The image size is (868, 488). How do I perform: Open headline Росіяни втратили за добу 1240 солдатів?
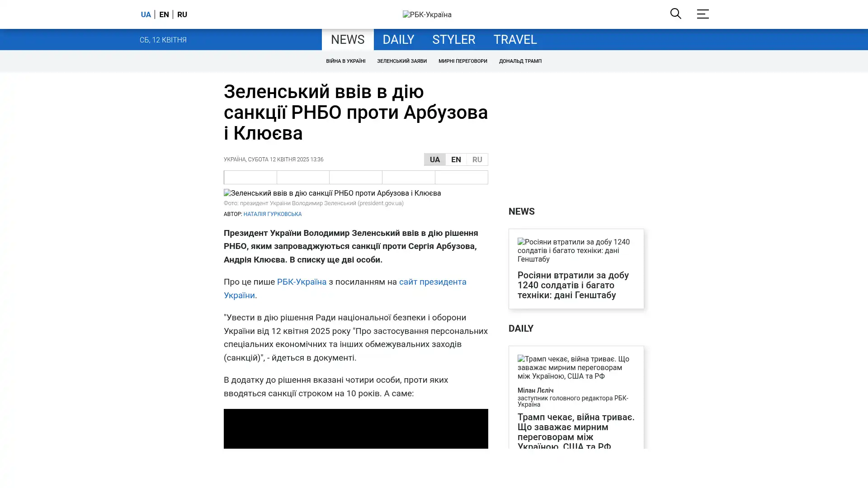click(573, 285)
